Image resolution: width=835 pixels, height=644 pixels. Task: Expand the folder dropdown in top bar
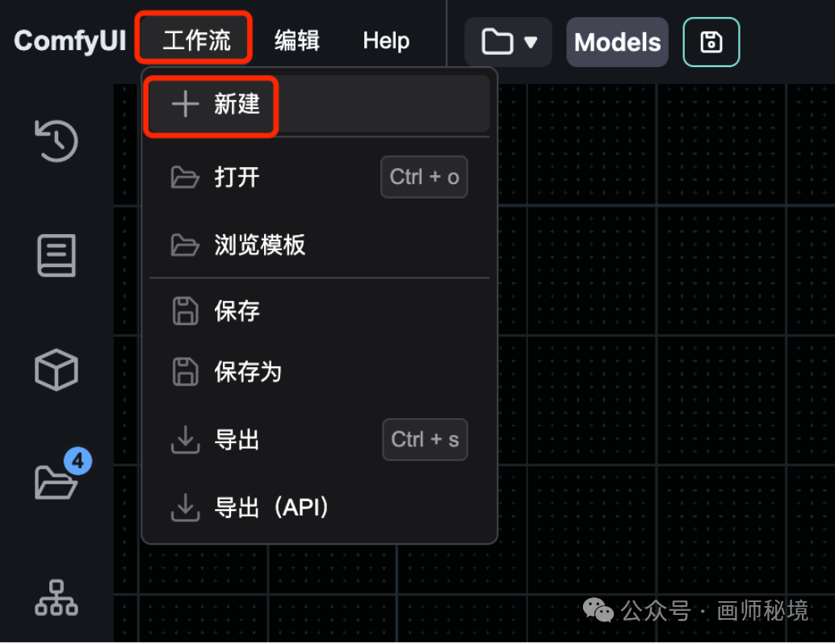[x=508, y=42]
